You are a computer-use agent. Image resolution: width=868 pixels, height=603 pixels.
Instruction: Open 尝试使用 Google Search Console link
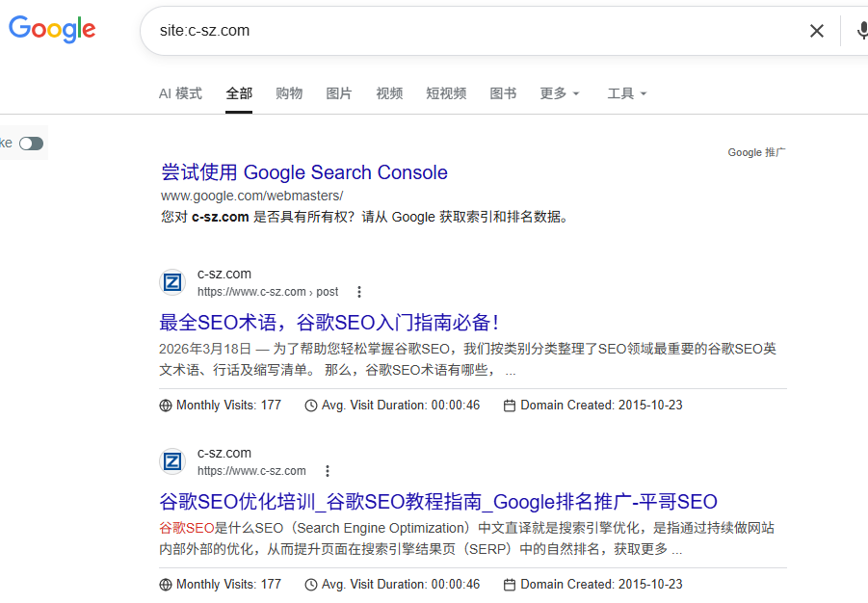point(303,172)
